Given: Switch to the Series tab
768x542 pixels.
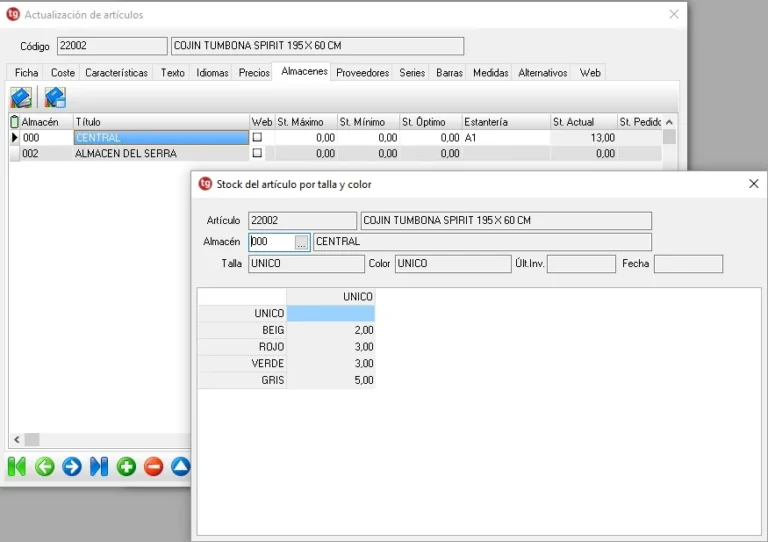Looking at the screenshot, I should click(412, 72).
